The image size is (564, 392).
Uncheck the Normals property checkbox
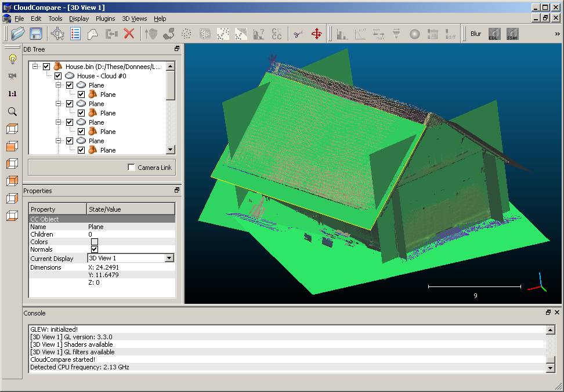click(95, 249)
